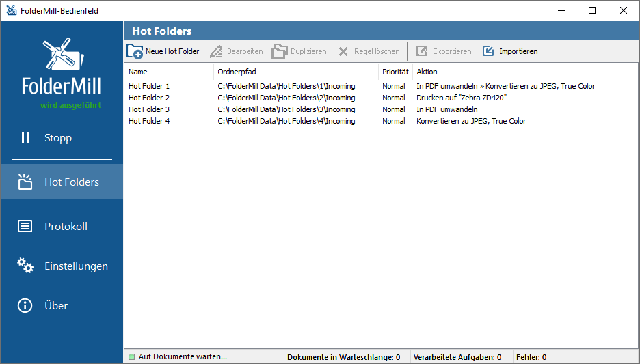Click the Importieren icon
The width and height of the screenshot is (640, 364).
488,51
